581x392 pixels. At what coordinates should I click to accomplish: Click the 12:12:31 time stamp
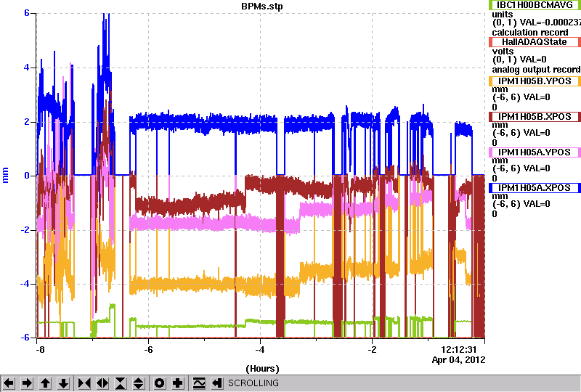point(459,350)
